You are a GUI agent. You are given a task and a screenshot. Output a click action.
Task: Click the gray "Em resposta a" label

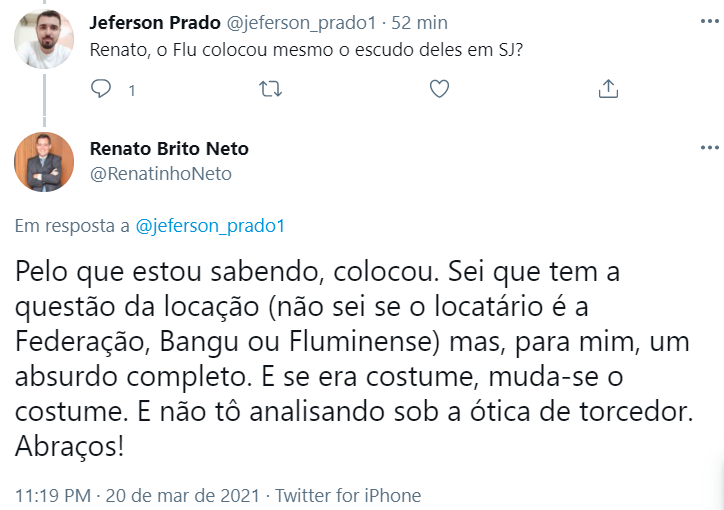point(72,226)
